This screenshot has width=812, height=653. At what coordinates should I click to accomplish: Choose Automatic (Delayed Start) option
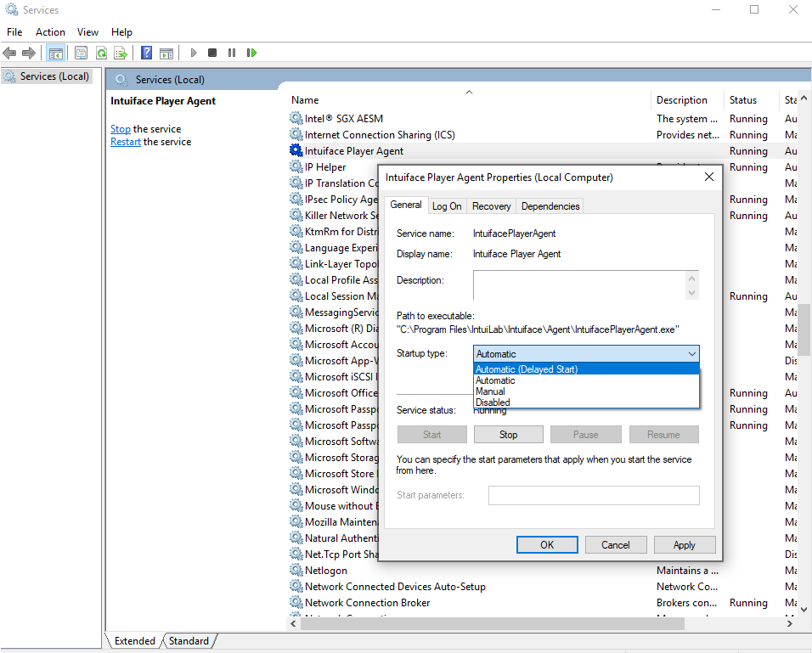[x=586, y=369]
